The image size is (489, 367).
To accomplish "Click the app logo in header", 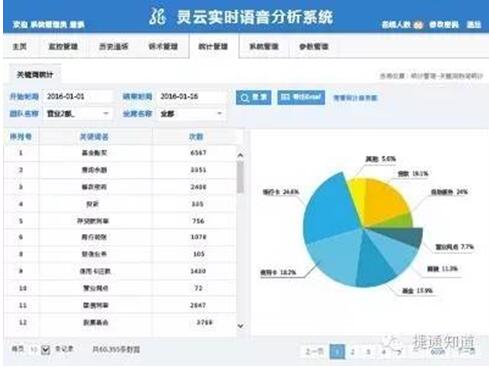I will (x=158, y=17).
